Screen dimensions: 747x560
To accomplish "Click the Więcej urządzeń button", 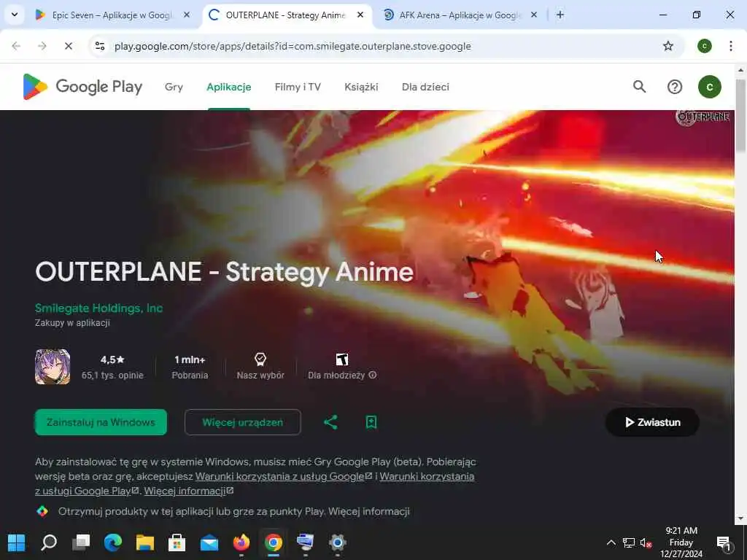I will click(242, 422).
